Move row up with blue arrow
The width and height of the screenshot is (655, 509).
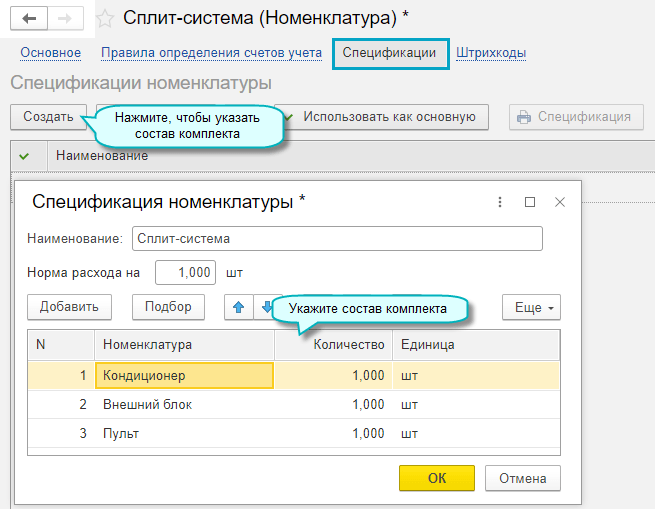239,307
